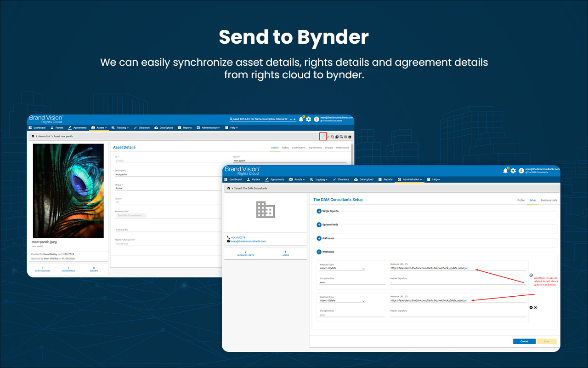Expand the System Fields section

(x=319, y=225)
